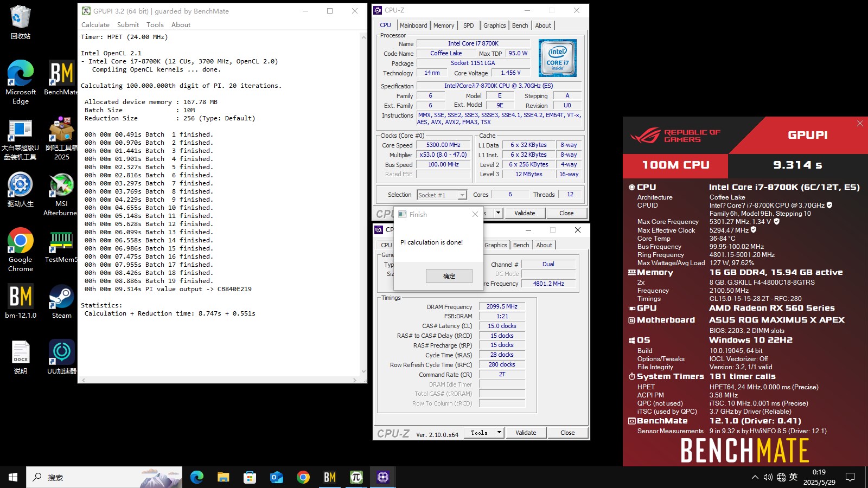Open the BenchMate desktop shortcut
The width and height of the screenshot is (868, 488).
61,78
